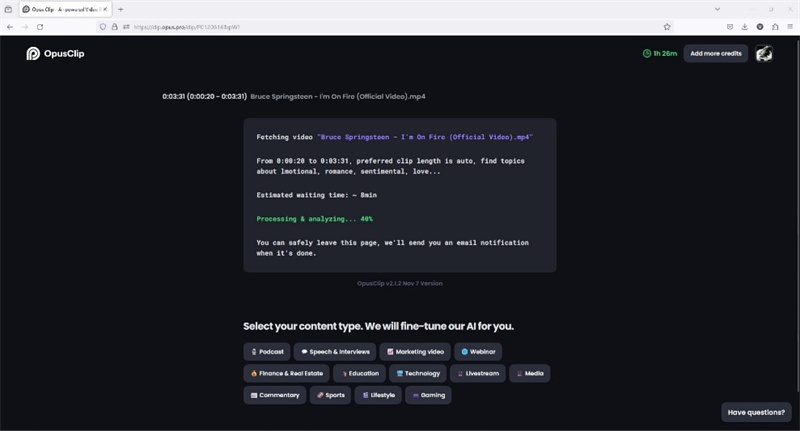The width and height of the screenshot is (800, 431).
Task: Reload the page with refresh icon
Action: point(40,27)
